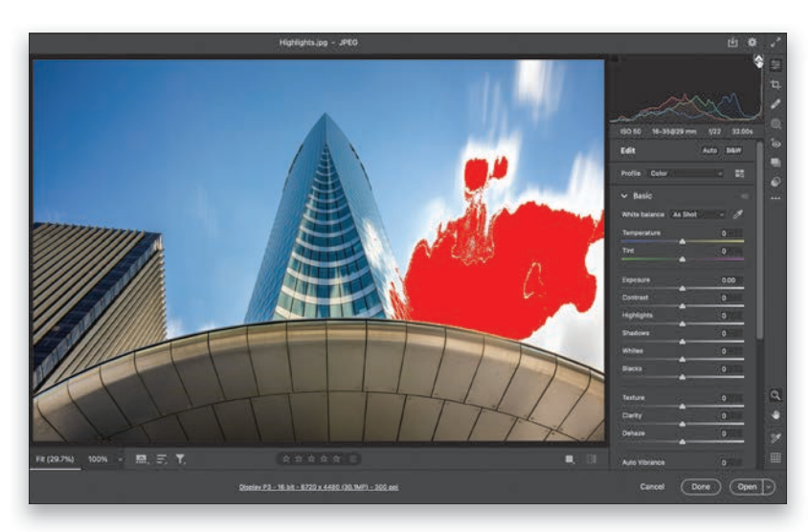The height and width of the screenshot is (532, 810).
Task: Open the Camera Raw preferences gear
Action: point(753,43)
